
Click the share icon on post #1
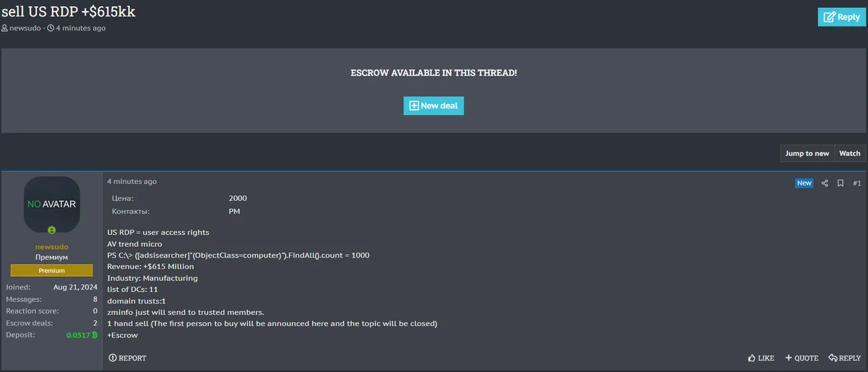coord(825,183)
